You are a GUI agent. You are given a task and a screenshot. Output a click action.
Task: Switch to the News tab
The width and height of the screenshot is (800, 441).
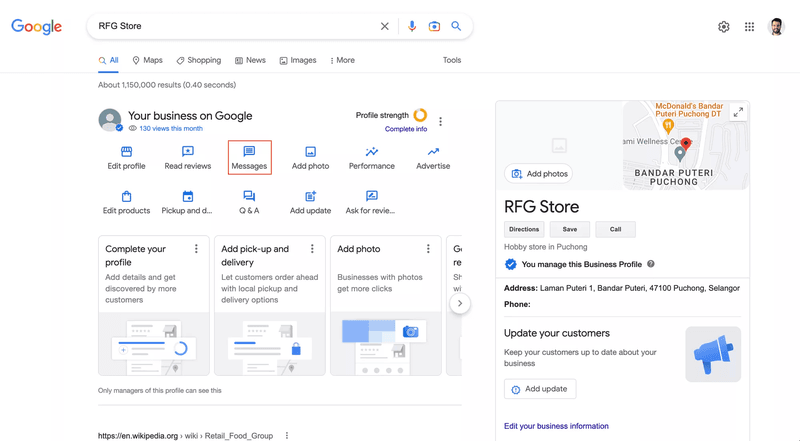point(250,60)
